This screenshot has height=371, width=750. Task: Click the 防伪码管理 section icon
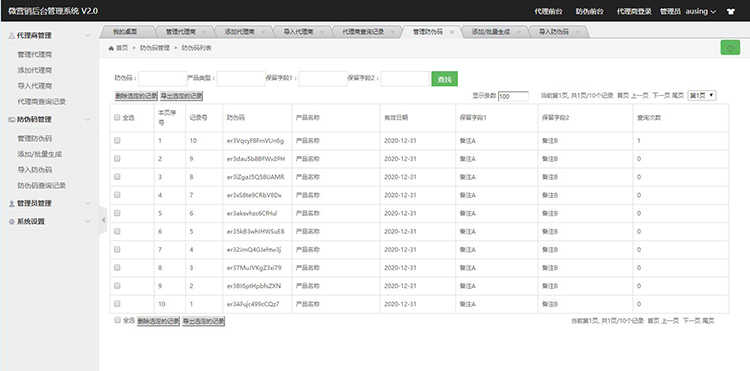point(11,120)
